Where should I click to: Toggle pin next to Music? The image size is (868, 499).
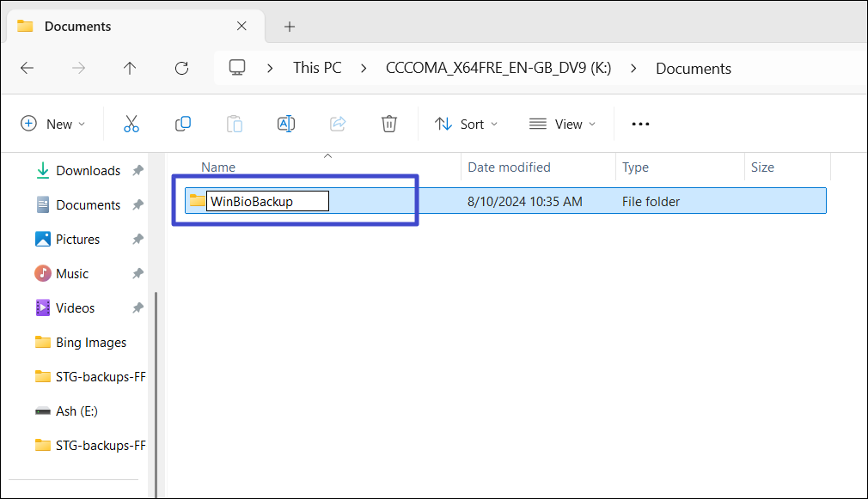click(x=138, y=274)
